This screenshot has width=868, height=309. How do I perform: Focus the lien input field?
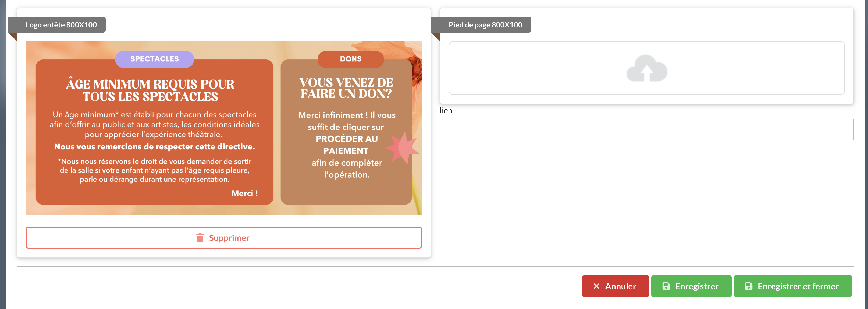(x=647, y=129)
